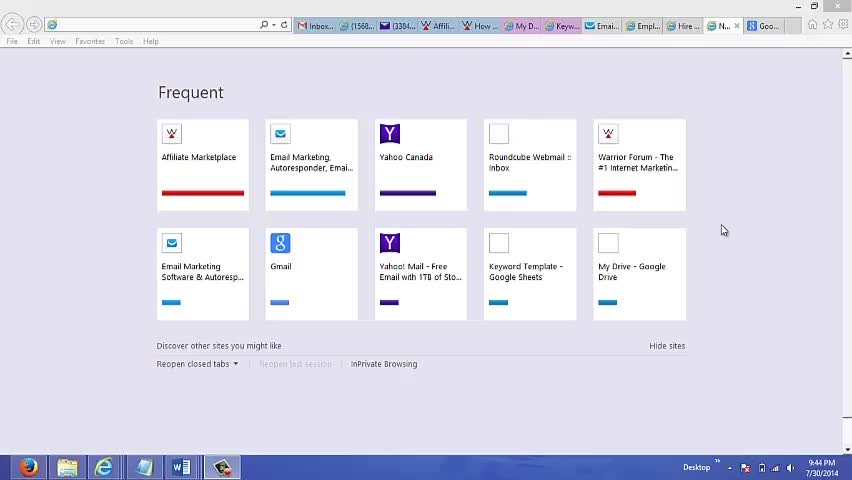Viewport: 852px width, 480px height.
Task: Click the network signal icon
Action: click(775, 468)
